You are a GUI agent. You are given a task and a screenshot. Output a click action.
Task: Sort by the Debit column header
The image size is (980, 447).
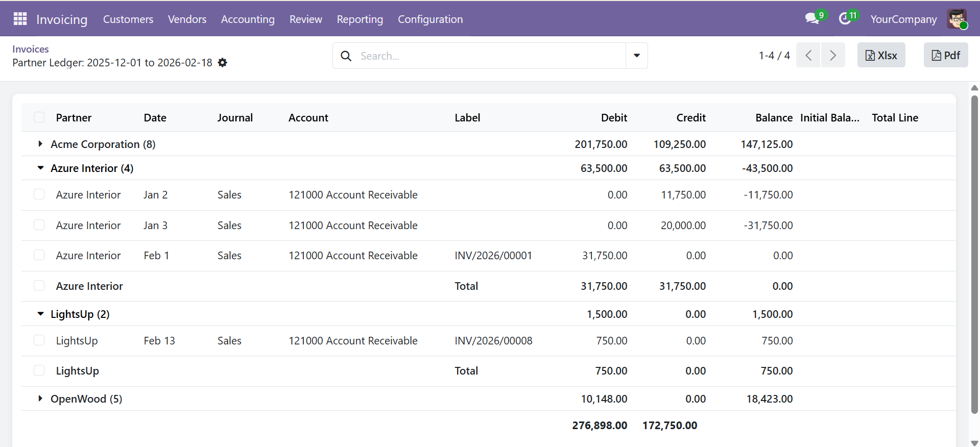[x=614, y=117]
